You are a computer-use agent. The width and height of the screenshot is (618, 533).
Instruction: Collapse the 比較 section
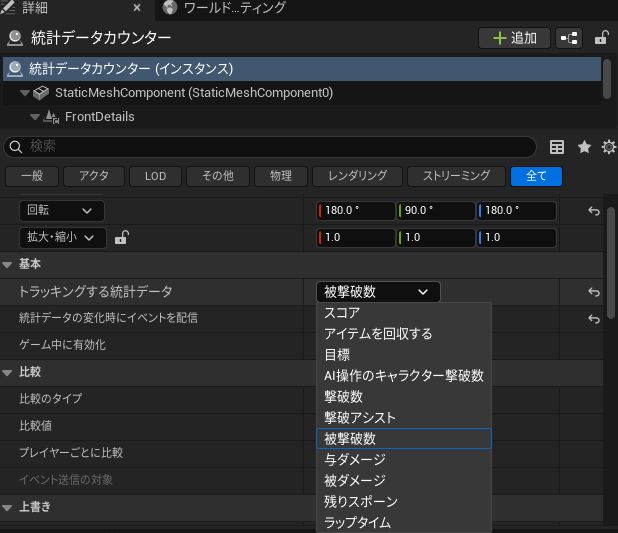[x=7, y=372]
